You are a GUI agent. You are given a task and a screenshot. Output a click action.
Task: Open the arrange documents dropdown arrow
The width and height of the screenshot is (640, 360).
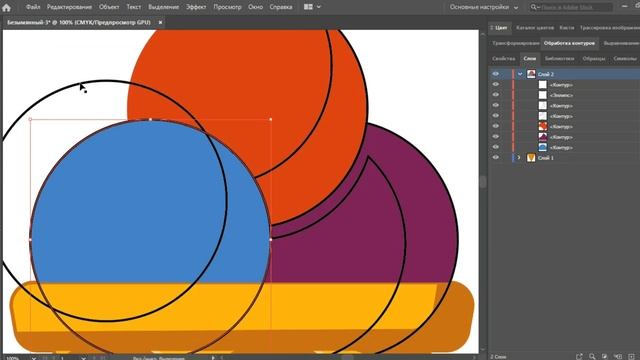(x=319, y=7)
